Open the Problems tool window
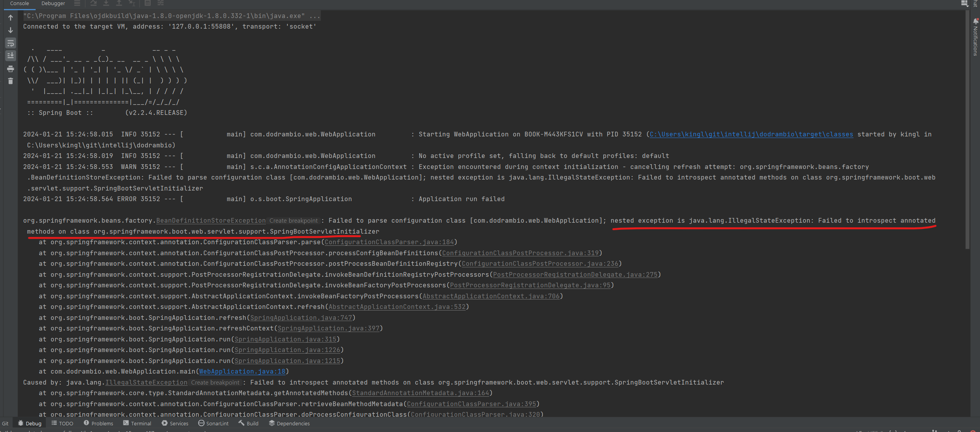The image size is (980, 432). tap(98, 423)
